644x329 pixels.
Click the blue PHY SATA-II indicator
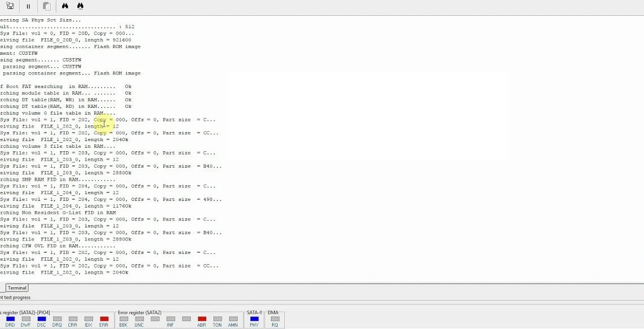coord(254,319)
